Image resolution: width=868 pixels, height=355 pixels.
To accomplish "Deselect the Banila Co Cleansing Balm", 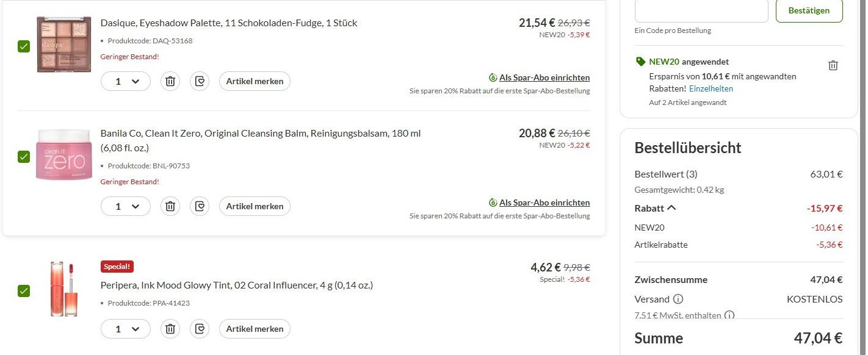I will [x=24, y=157].
